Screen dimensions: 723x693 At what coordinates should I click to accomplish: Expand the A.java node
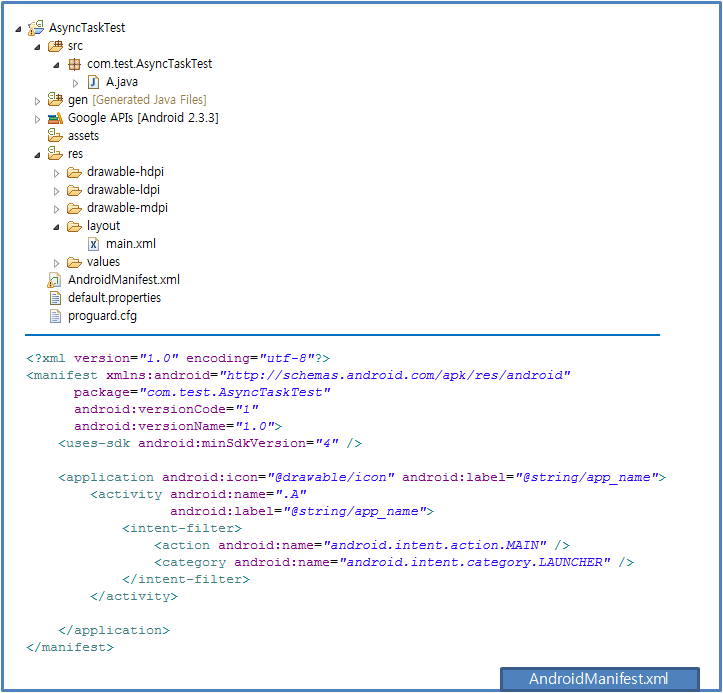click(76, 83)
